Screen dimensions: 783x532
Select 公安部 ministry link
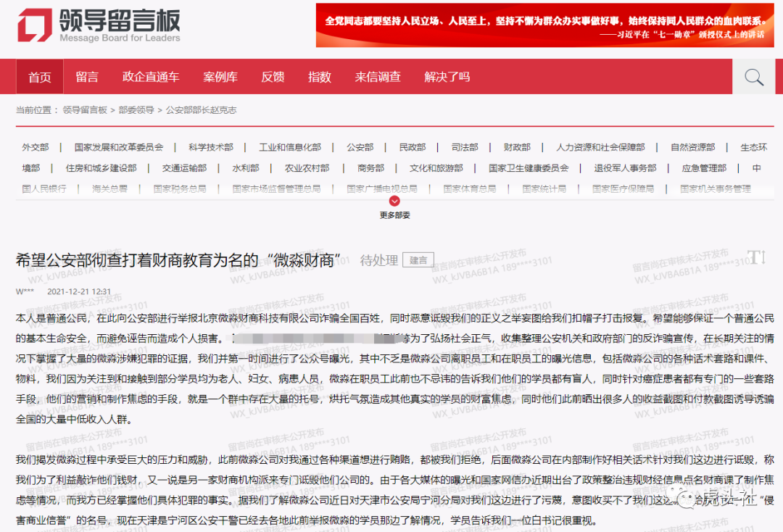(x=360, y=147)
